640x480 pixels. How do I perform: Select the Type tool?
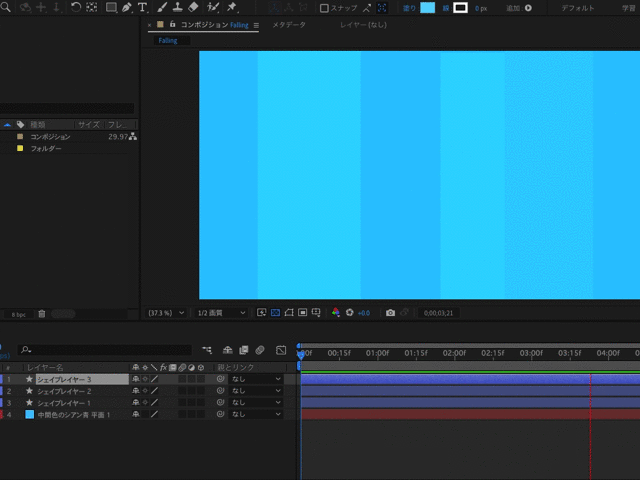click(142, 8)
